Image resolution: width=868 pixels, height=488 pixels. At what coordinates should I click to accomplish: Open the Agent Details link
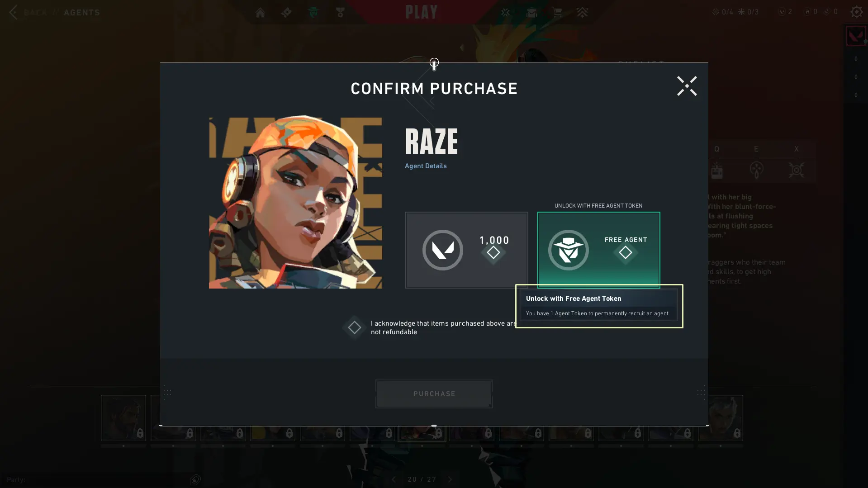[x=426, y=166]
